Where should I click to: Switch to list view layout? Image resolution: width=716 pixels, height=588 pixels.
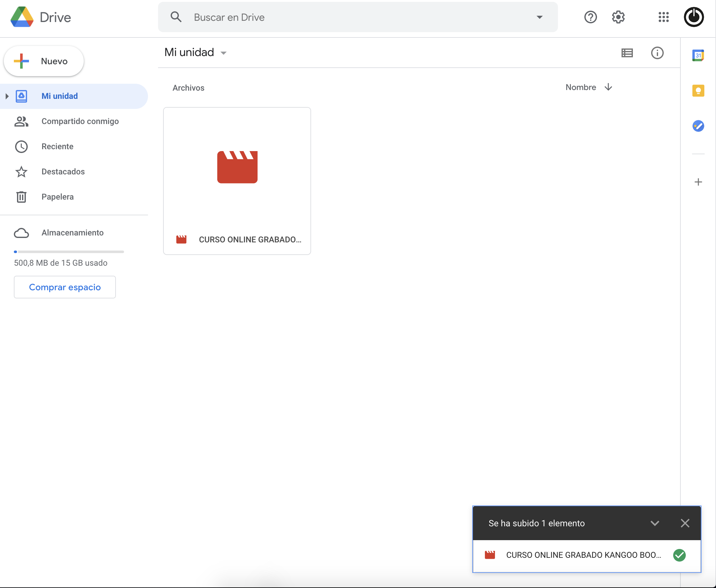(627, 53)
